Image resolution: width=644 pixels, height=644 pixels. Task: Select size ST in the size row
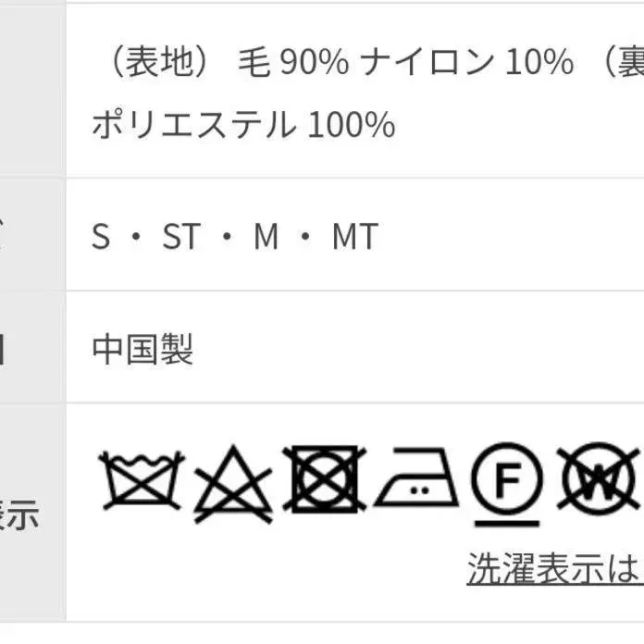(180, 238)
